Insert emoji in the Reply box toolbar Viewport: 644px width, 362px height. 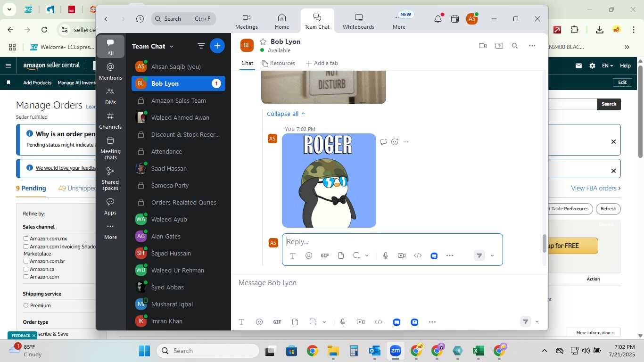coord(309,255)
